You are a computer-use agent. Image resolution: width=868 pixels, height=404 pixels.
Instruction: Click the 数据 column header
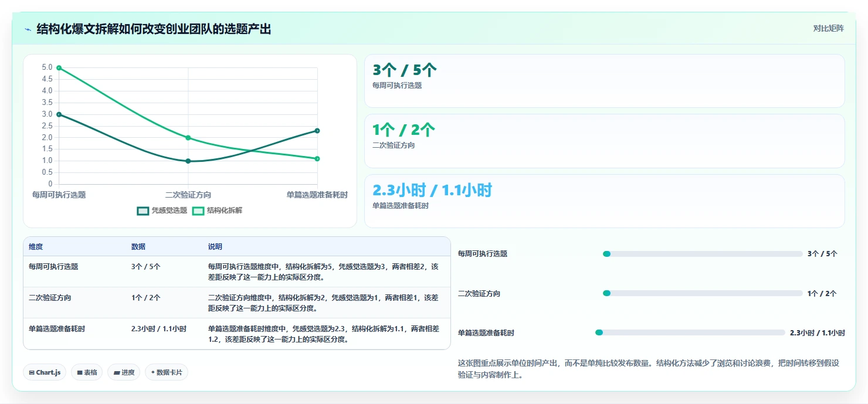tap(138, 247)
